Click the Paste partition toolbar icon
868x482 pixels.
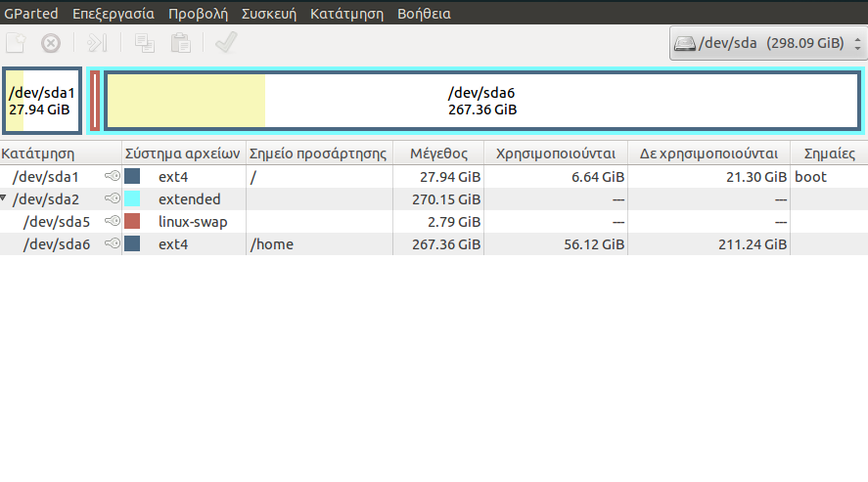click(180, 43)
